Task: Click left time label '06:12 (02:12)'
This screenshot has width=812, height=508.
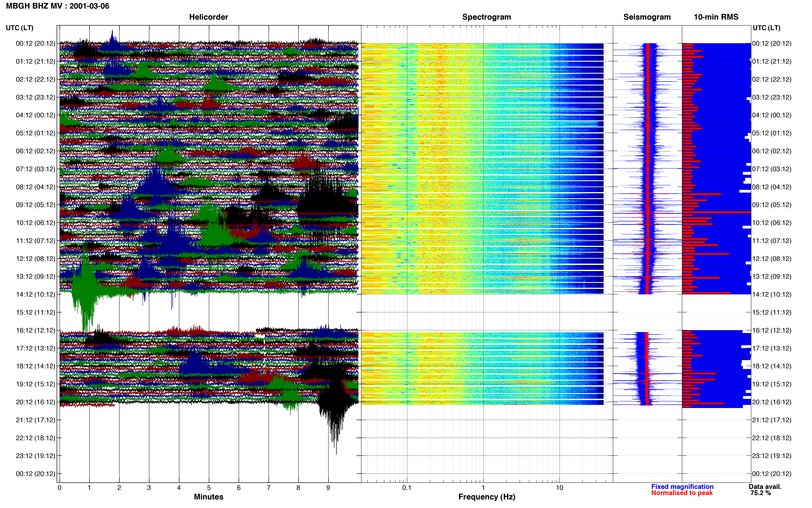Action: (x=36, y=151)
